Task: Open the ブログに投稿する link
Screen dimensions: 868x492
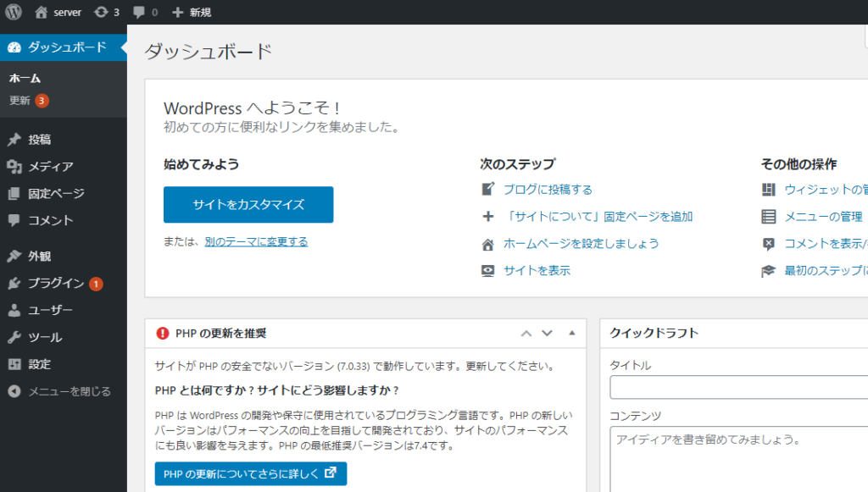Action: (548, 190)
